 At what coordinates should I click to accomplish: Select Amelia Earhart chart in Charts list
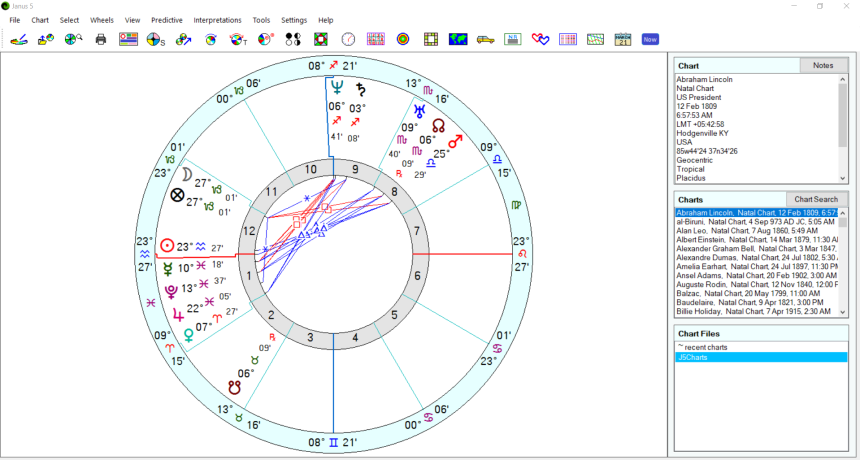757,267
